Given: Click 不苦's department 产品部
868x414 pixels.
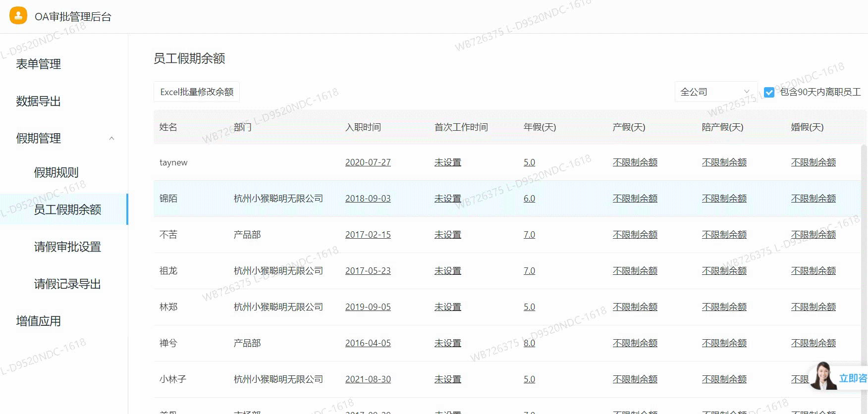Looking at the screenshot, I should (247, 235).
